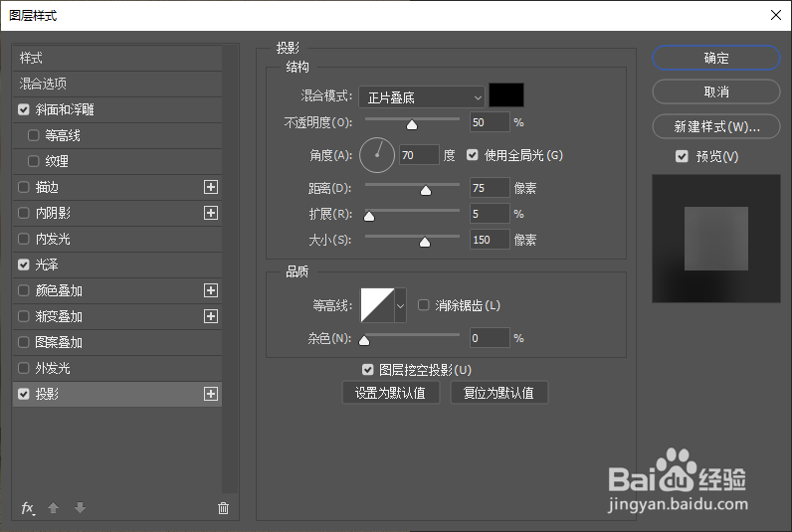Image resolution: width=792 pixels, height=532 pixels.
Task: Click the angle dial control
Action: coord(377,155)
